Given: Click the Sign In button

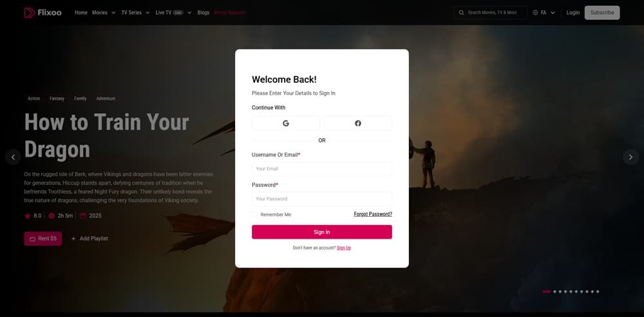Looking at the screenshot, I should (x=322, y=232).
